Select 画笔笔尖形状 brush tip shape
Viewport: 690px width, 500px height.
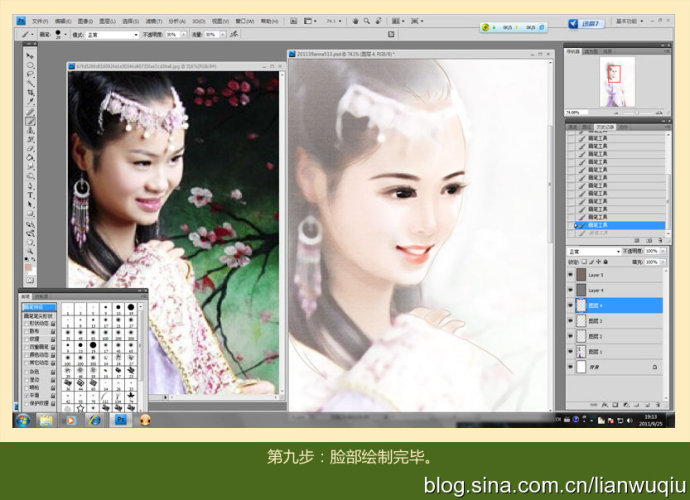(38, 316)
